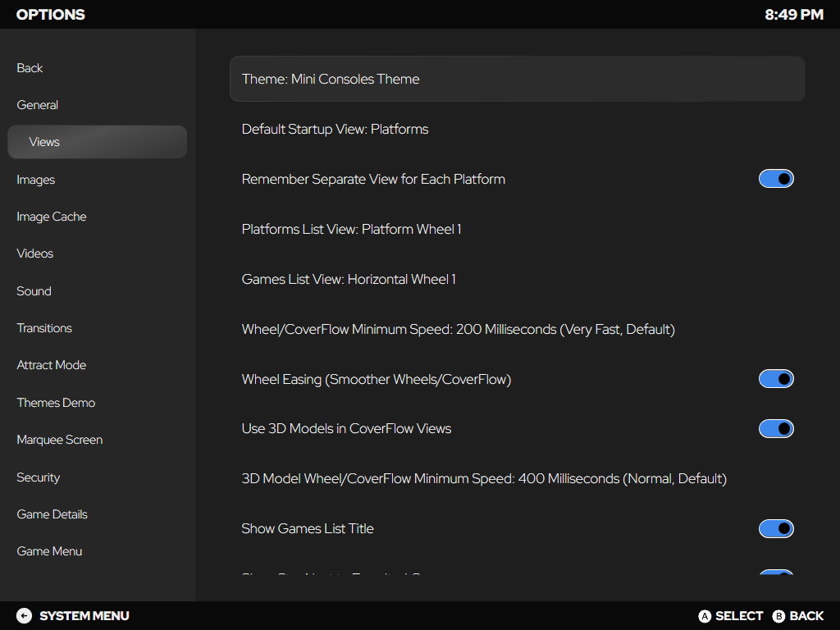The height and width of the screenshot is (630, 840).
Task: Open Games List View: Horizontal Wheel 1
Action: 349,280
